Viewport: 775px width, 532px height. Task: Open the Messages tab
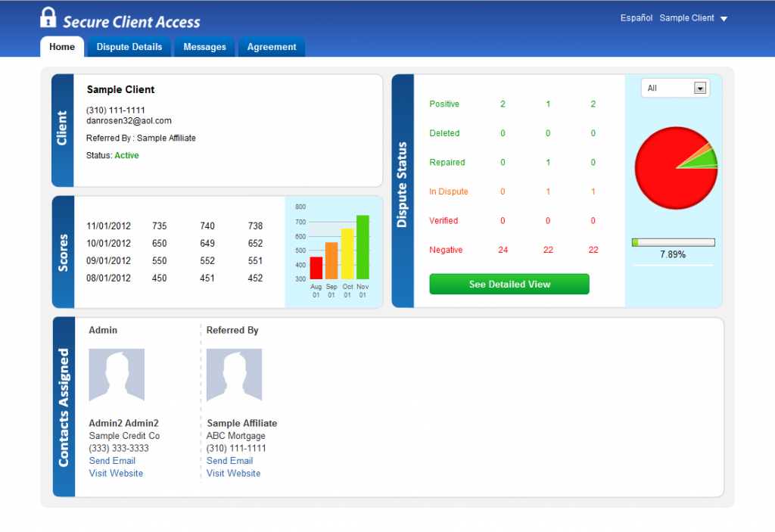coord(204,46)
